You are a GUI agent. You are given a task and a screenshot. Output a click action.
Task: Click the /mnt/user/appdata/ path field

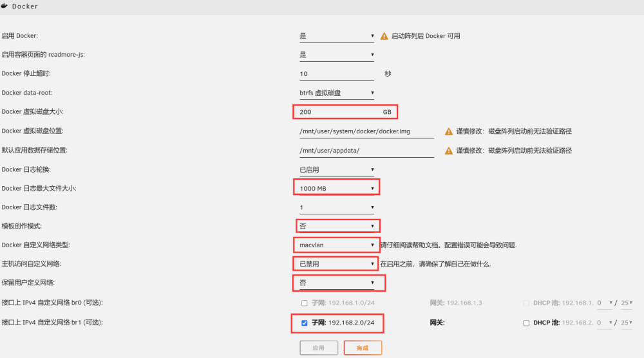click(x=366, y=151)
